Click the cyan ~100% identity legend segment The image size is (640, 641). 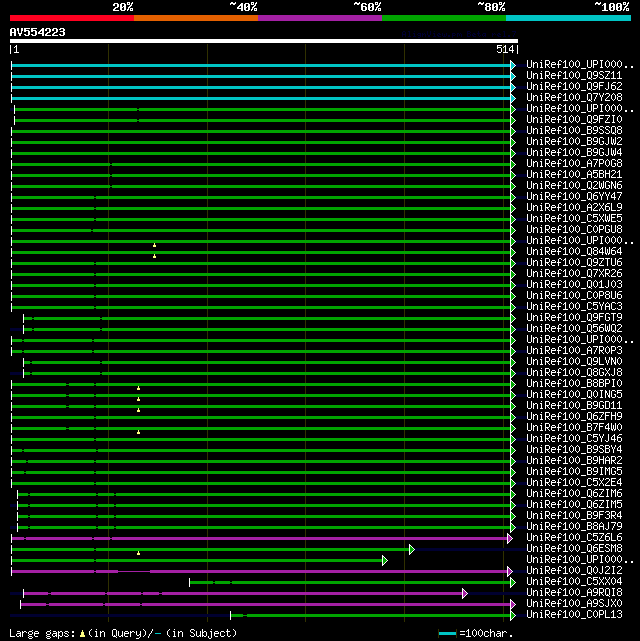coord(568,18)
